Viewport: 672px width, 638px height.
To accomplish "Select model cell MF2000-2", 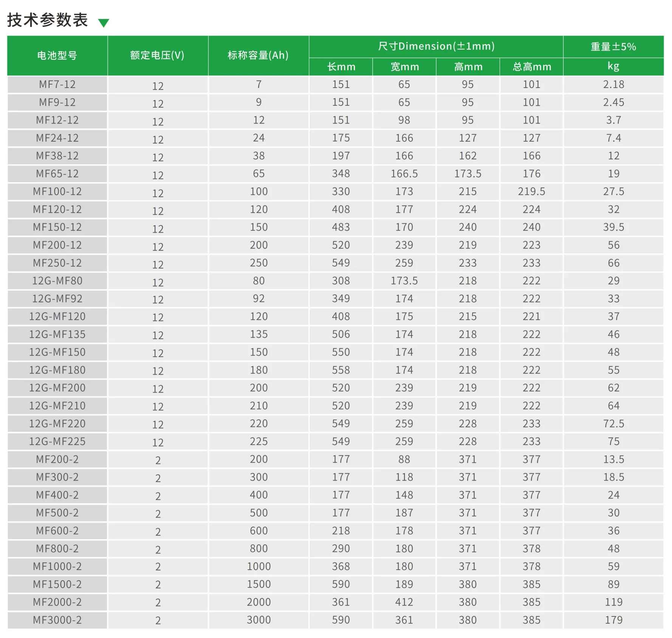I will click(x=57, y=602).
